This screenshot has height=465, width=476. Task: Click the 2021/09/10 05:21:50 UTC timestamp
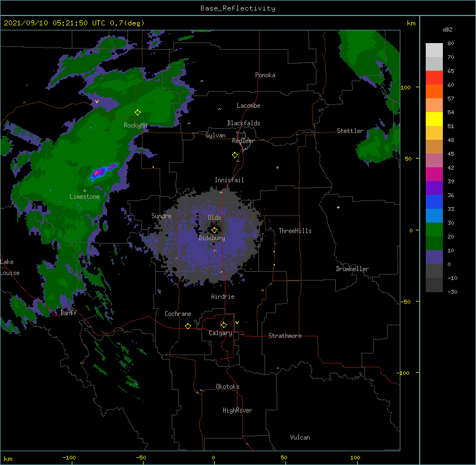point(55,23)
